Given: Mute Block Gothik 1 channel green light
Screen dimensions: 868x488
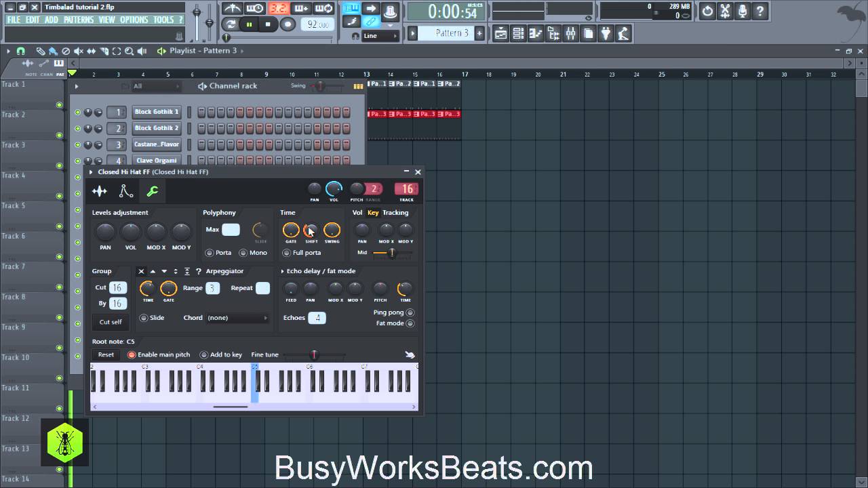Looking at the screenshot, I should pyautogui.click(x=77, y=113).
